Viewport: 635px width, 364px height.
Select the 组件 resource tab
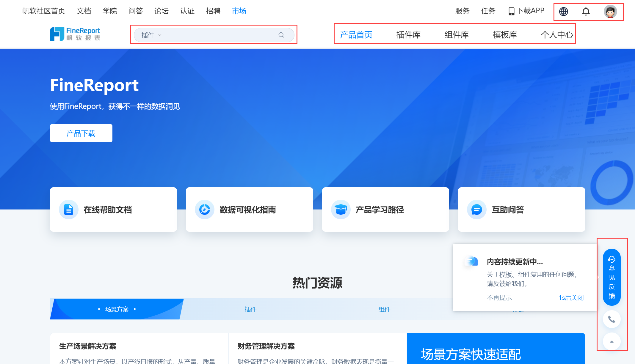point(384,309)
